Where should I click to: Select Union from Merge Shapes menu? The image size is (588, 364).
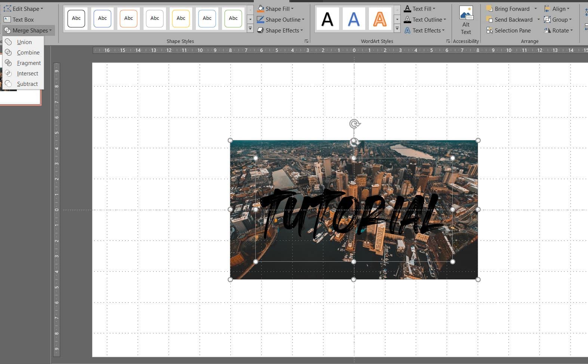pos(24,42)
